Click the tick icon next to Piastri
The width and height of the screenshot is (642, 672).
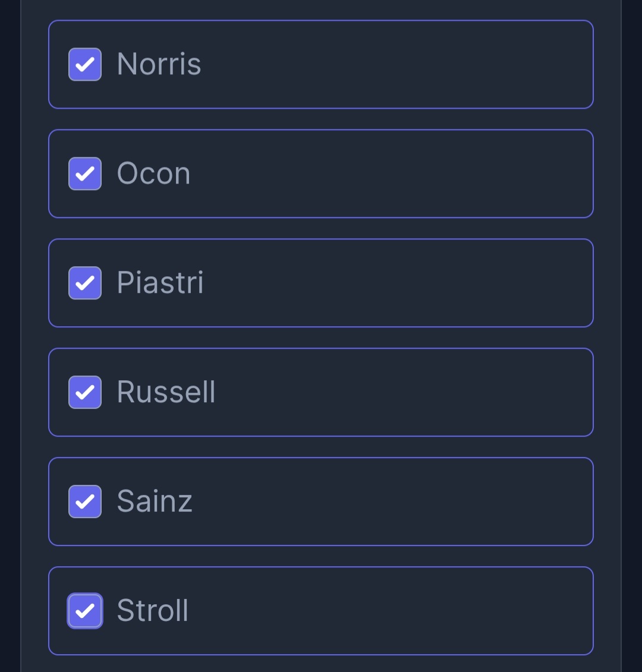(x=85, y=283)
